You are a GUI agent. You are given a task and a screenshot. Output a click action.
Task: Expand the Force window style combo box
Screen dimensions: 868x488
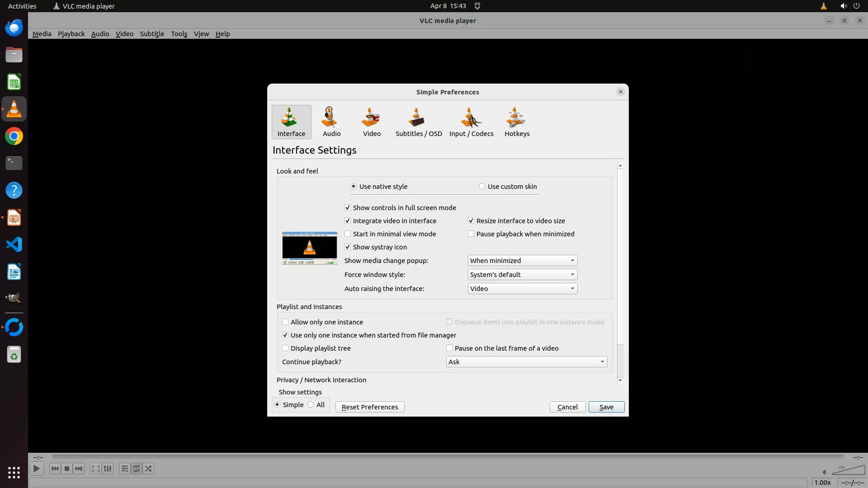pyautogui.click(x=522, y=275)
